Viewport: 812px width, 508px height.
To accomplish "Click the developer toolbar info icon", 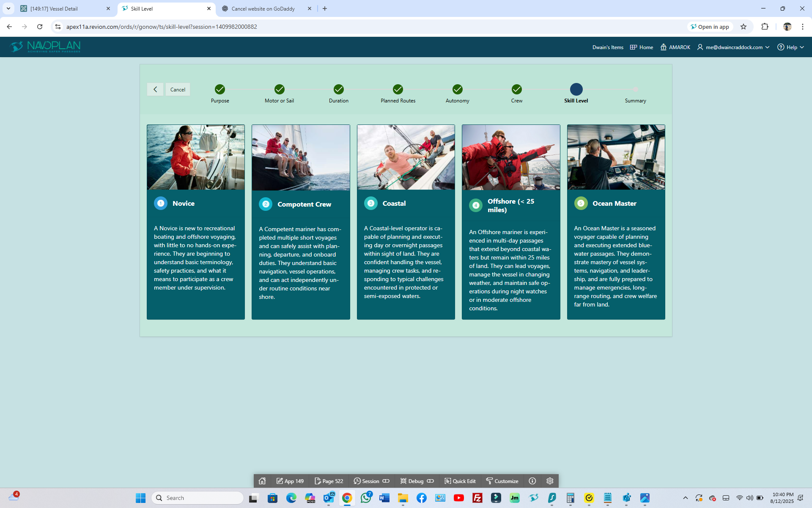I will click(x=532, y=481).
